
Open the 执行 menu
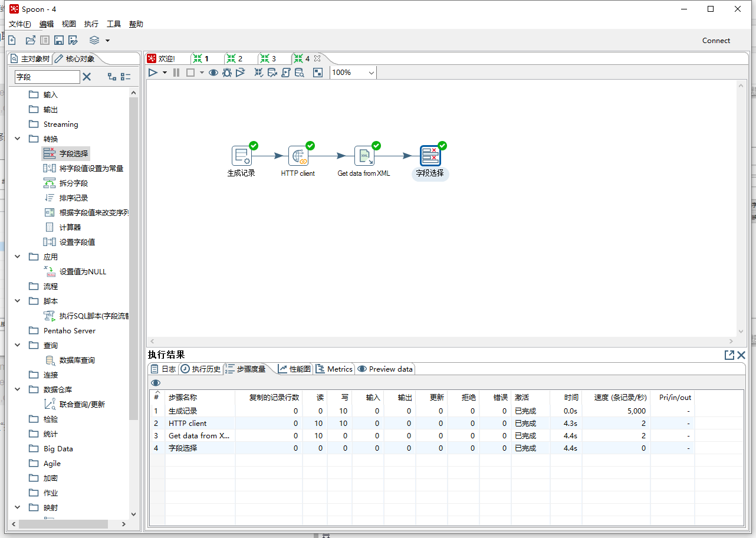pyautogui.click(x=91, y=24)
